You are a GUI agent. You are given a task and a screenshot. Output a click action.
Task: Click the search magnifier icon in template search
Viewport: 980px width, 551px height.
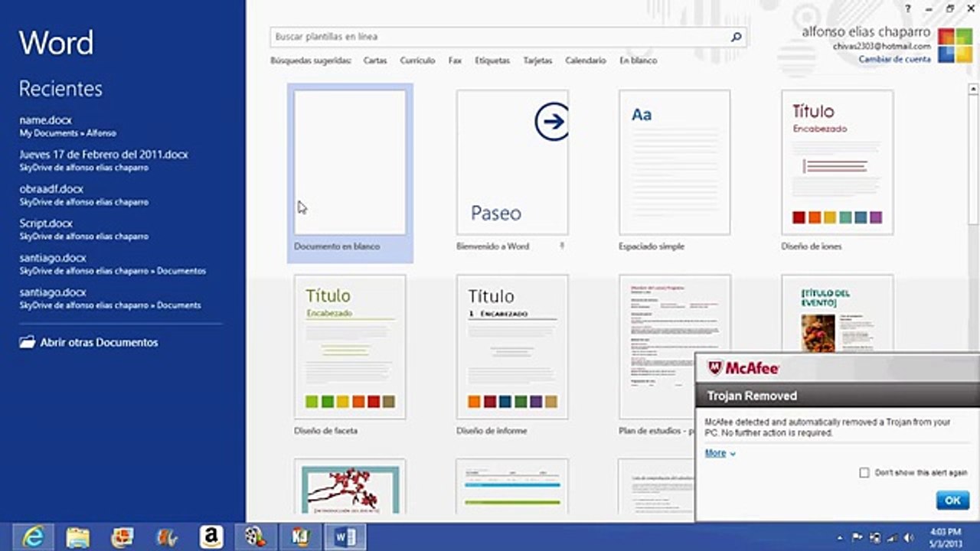tap(736, 37)
